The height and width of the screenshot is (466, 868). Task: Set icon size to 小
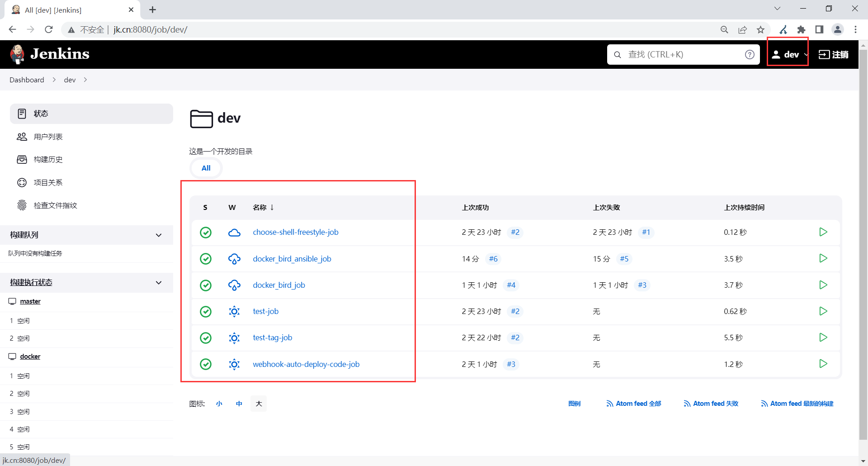[219, 404]
